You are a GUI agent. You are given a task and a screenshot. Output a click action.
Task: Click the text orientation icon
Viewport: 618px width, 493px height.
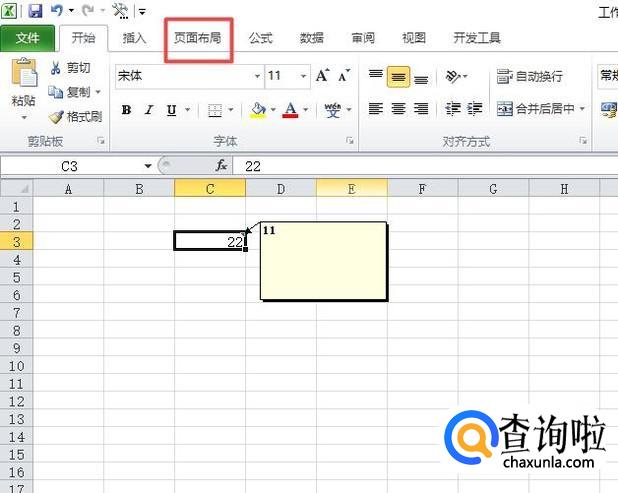tap(452, 76)
